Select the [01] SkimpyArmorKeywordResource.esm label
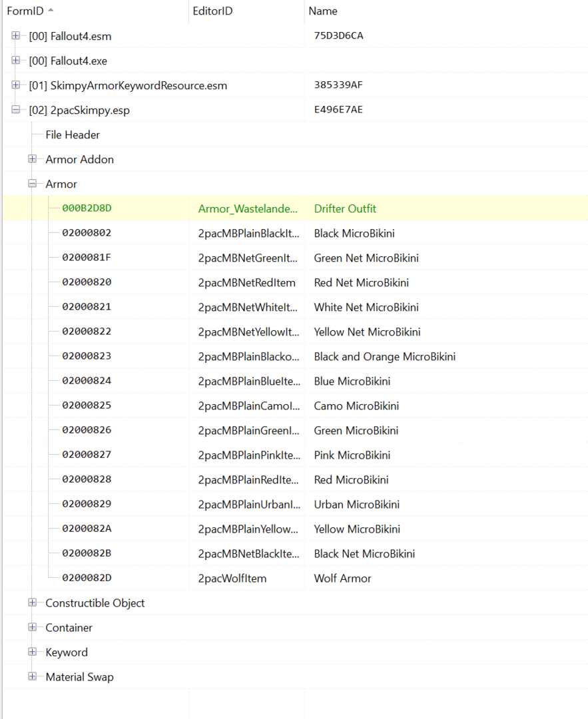Screen dimensions: 588x719 128,86
